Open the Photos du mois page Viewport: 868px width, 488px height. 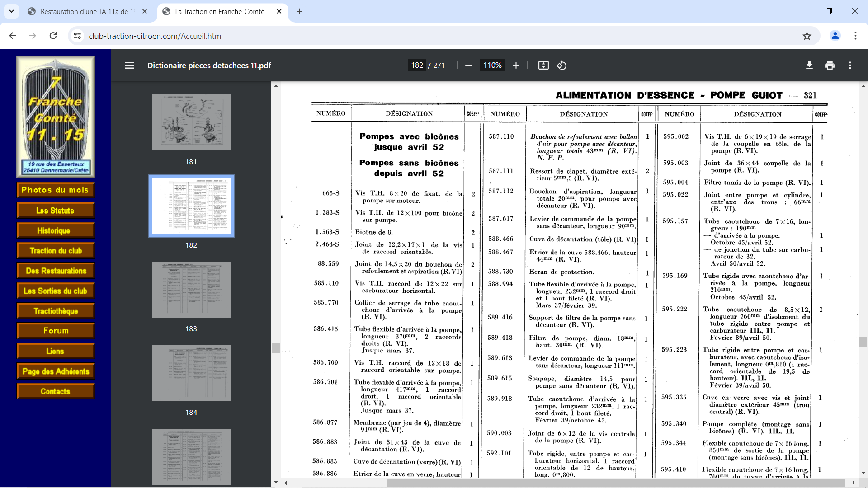(x=55, y=190)
